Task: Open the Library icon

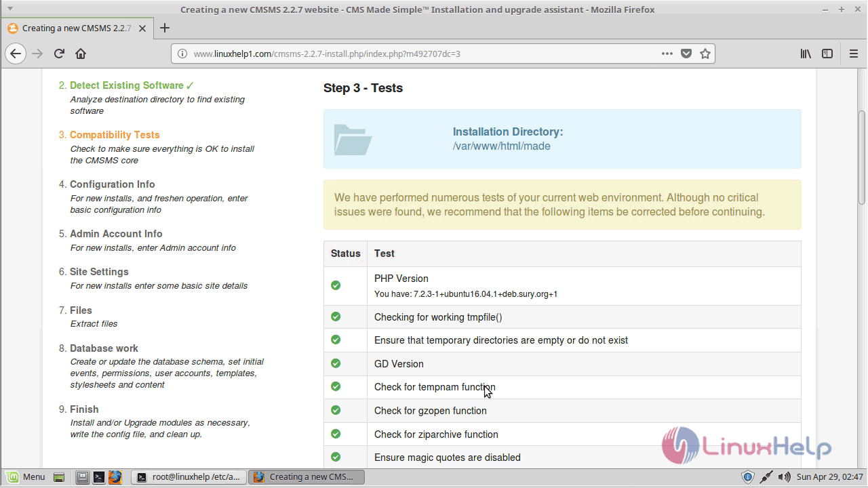Action: click(x=806, y=54)
